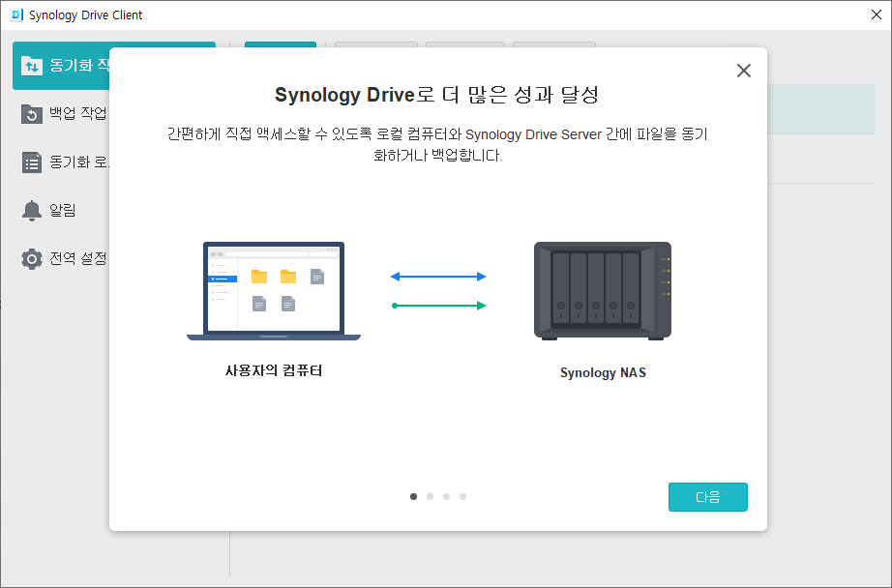Open the 알림 notifications bell section
The width and height of the screenshot is (892, 588).
48,211
